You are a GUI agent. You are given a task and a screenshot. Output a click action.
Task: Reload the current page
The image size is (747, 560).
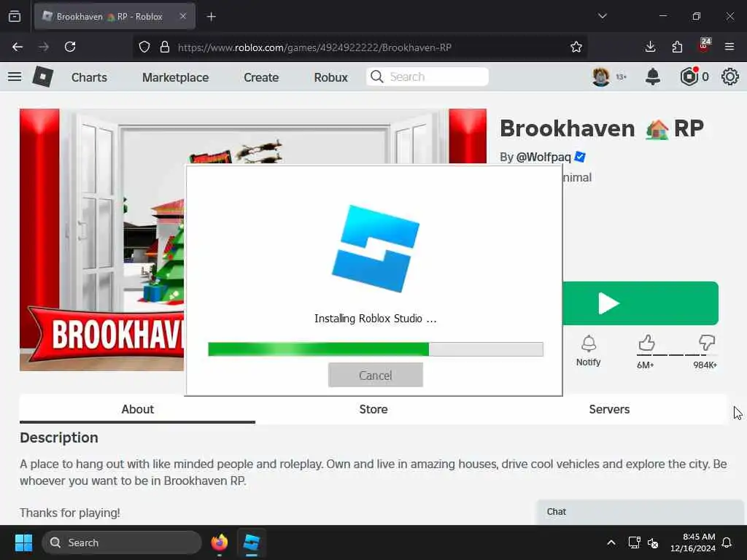pos(70,47)
